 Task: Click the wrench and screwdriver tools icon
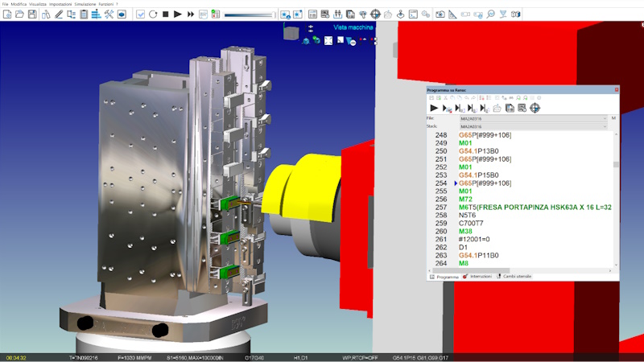(109, 14)
